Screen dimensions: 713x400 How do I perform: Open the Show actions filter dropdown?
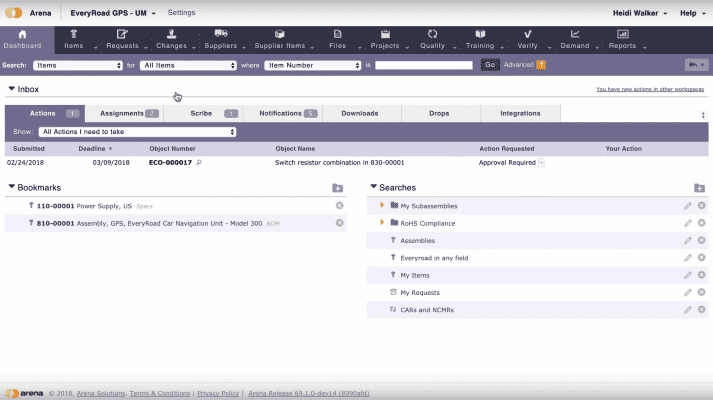(x=137, y=132)
